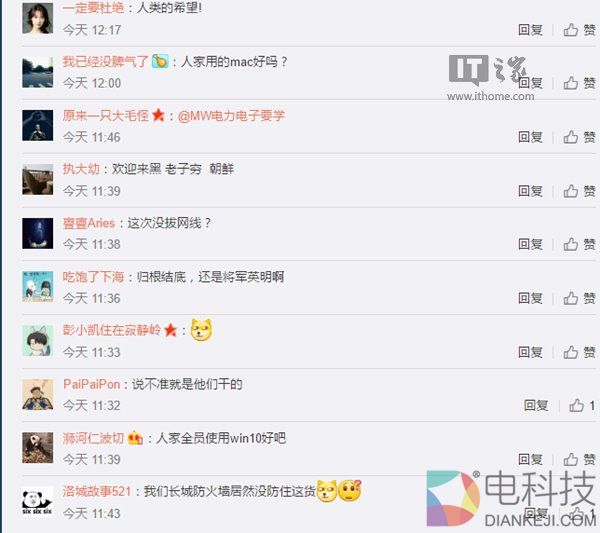Like 宫宫Aries's comment about 网线
The width and height of the screenshot is (600, 533).
579,244
